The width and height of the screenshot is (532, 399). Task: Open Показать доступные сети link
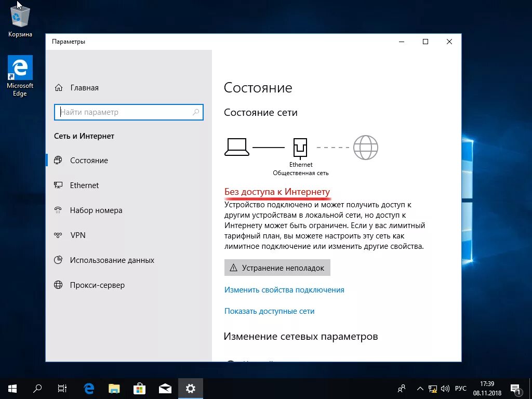coord(270,311)
